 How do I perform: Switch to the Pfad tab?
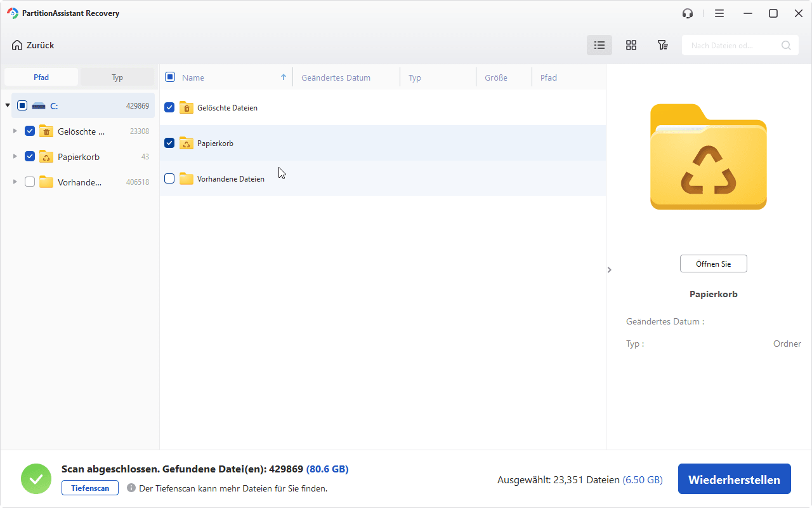pyautogui.click(x=41, y=77)
